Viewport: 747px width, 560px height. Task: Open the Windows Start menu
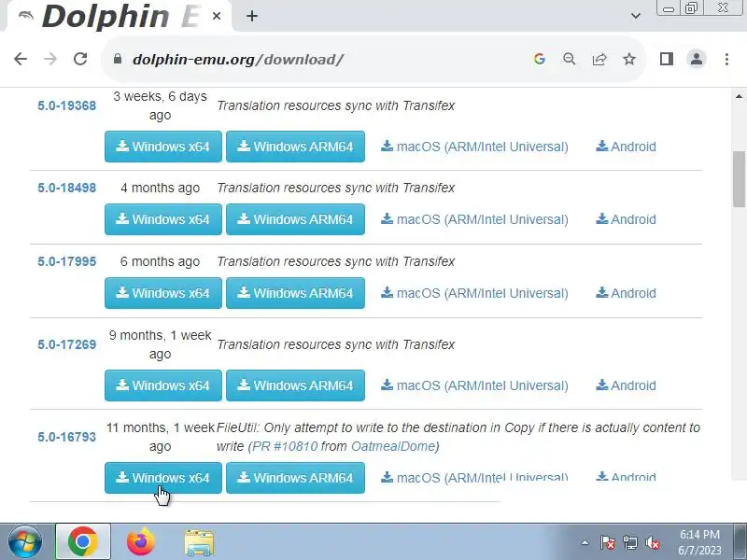pos(24,542)
